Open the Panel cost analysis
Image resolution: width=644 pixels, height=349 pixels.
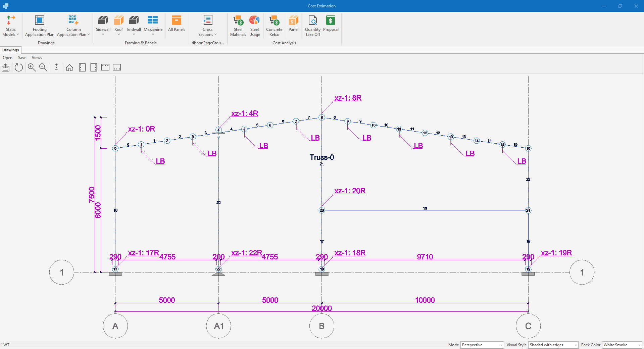click(293, 23)
